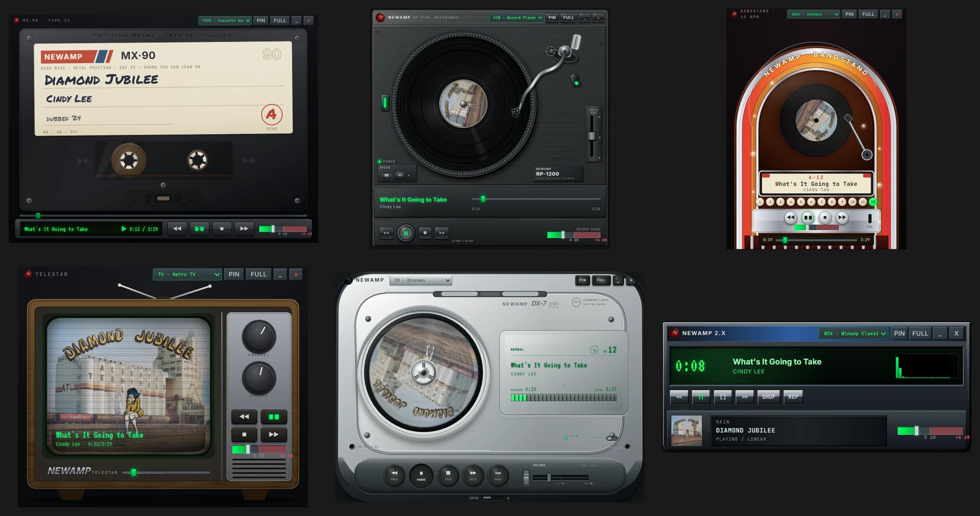Screen dimensions: 980x516
Task: Click the jukebox fast-forward button
Action: [x=842, y=218]
